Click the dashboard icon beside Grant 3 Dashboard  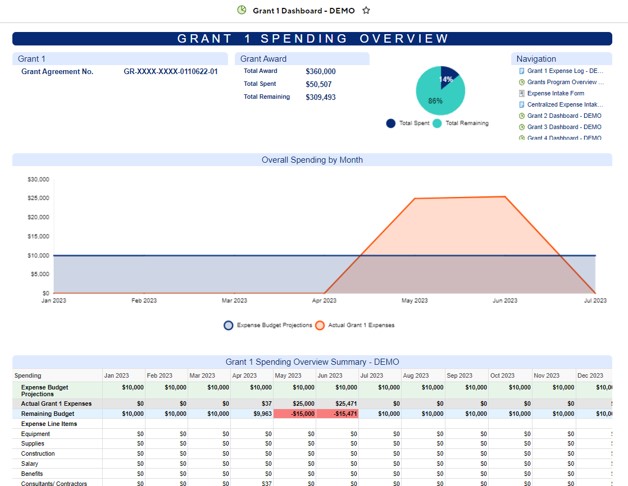(x=521, y=127)
